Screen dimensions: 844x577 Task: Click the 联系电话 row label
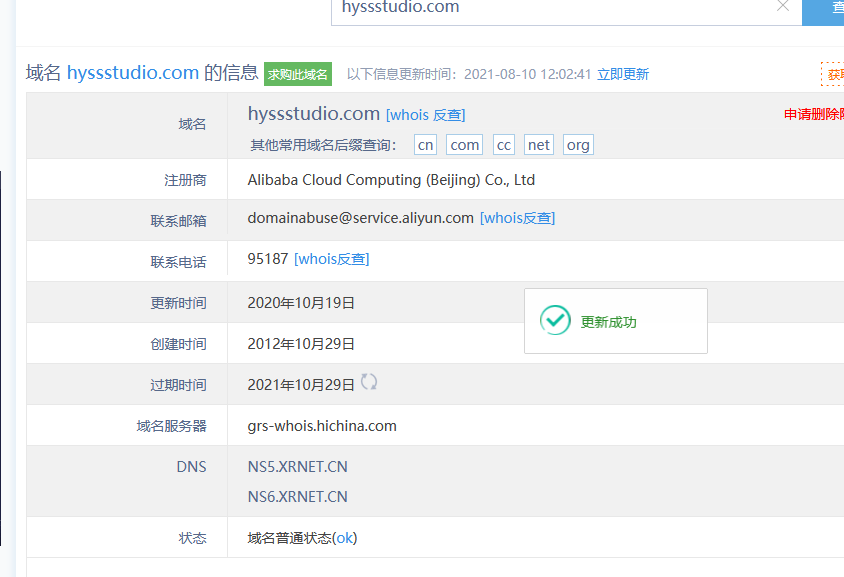coord(178,262)
